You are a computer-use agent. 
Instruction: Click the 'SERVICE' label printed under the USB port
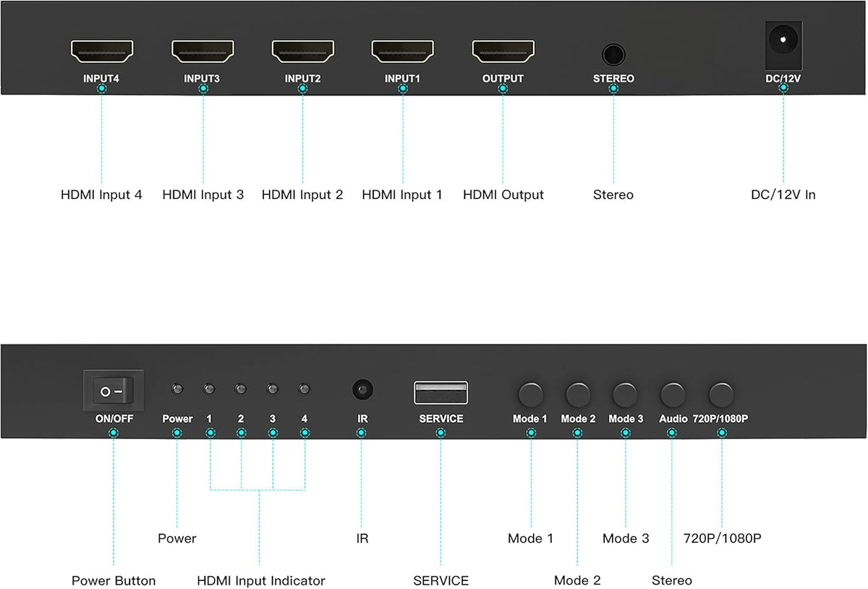tap(441, 419)
